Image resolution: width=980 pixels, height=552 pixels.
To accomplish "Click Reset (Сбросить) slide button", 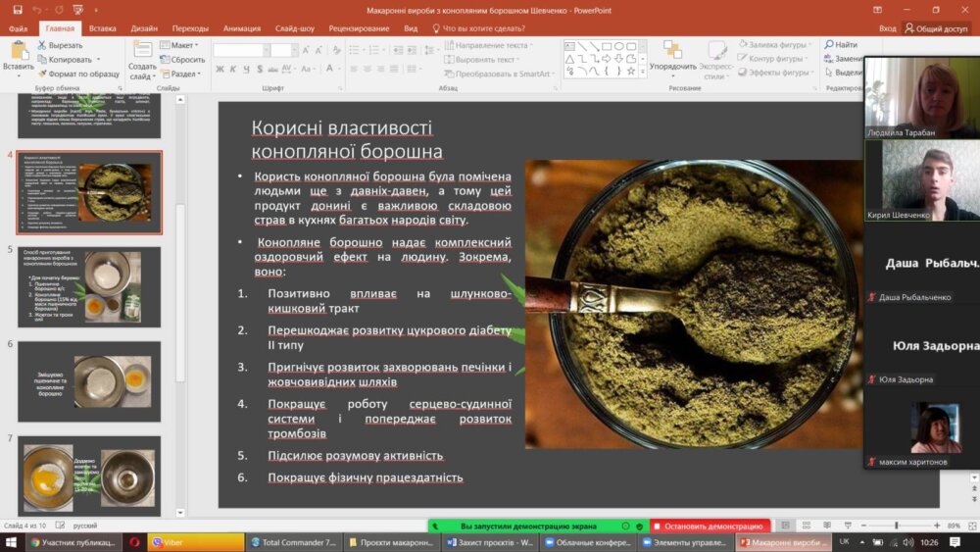I will tap(182, 60).
